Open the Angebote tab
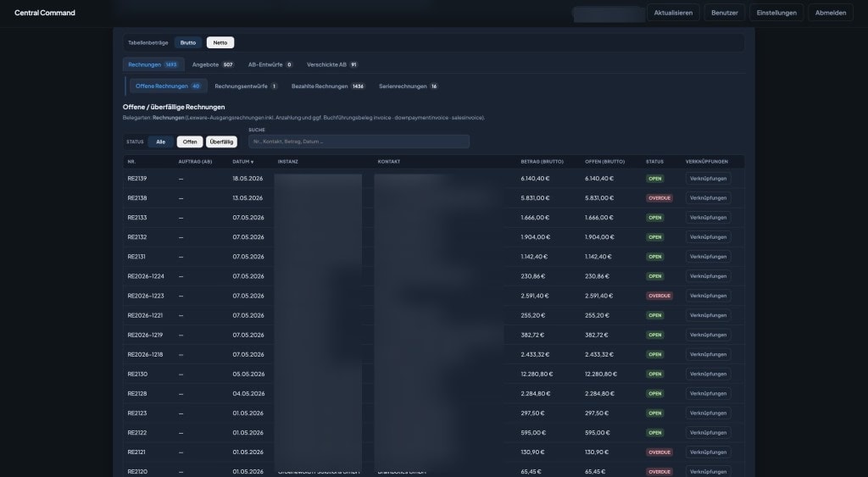Screen dimensions: 868x477 click(x=213, y=64)
